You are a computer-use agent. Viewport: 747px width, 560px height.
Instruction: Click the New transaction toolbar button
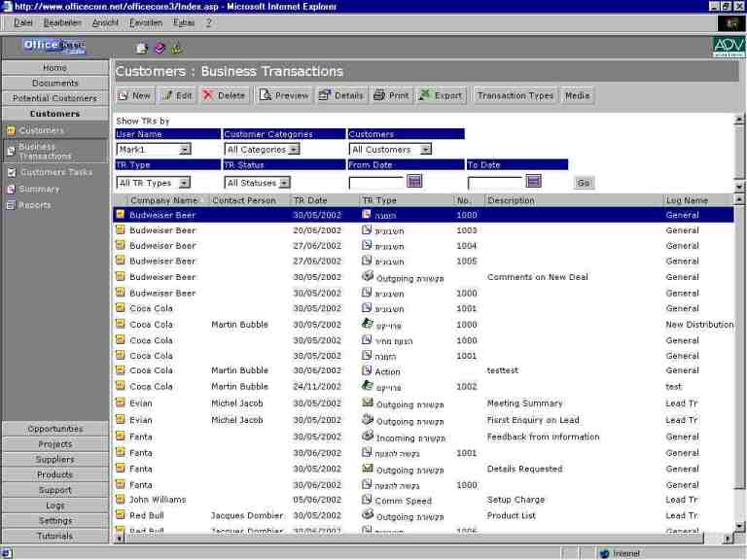[x=134, y=95]
